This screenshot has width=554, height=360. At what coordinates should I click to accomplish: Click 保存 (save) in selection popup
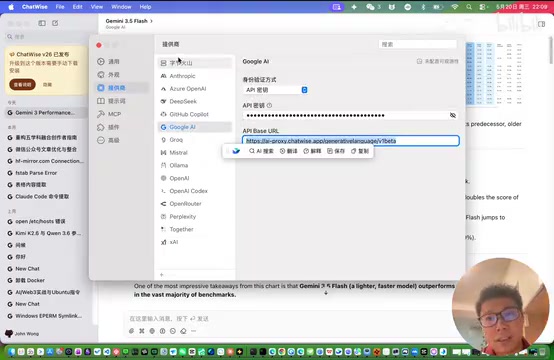[336, 151]
